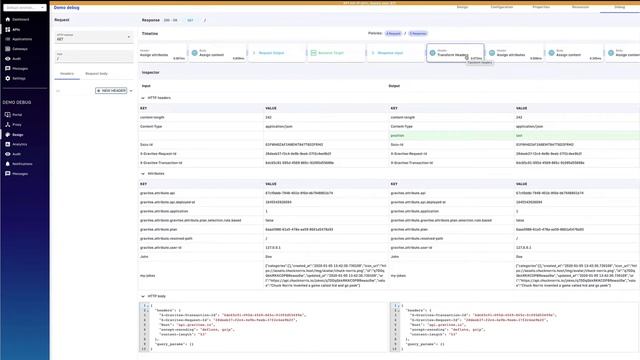Click the Demo debug title link

coord(67,8)
